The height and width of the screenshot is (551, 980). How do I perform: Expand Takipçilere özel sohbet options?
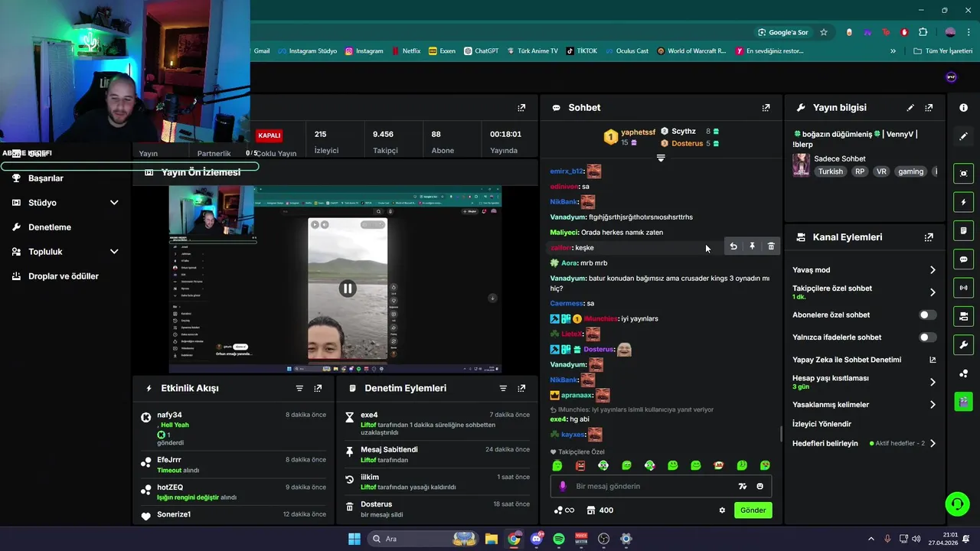coord(933,292)
